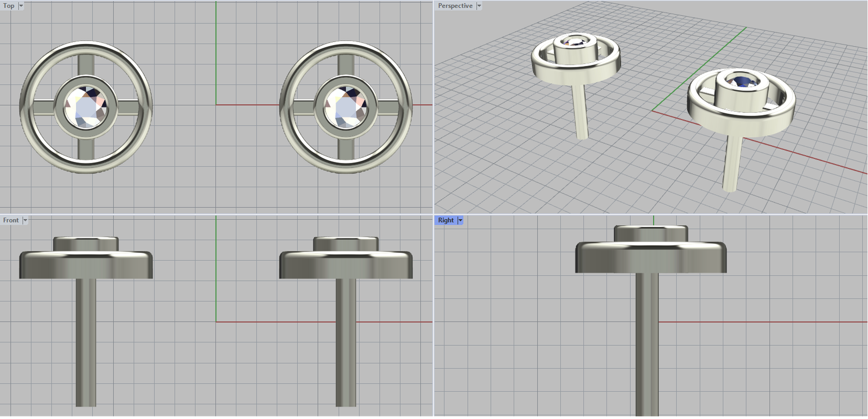Screen dimensions: 868x419
Task: Click the Perspective viewport title
Action: pos(455,6)
